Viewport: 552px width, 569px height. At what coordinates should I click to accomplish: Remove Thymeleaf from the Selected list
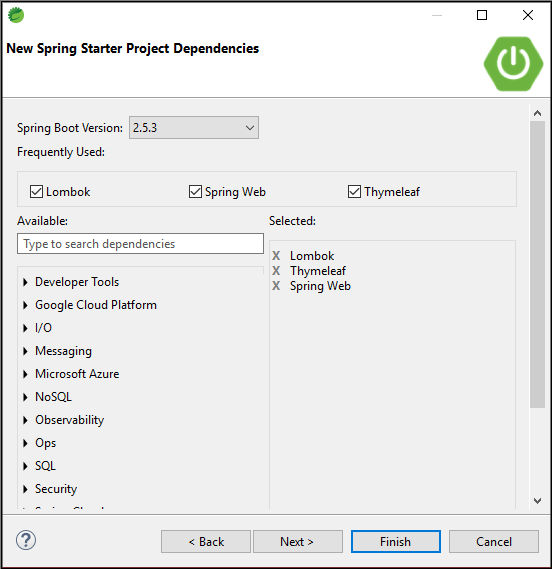276,271
